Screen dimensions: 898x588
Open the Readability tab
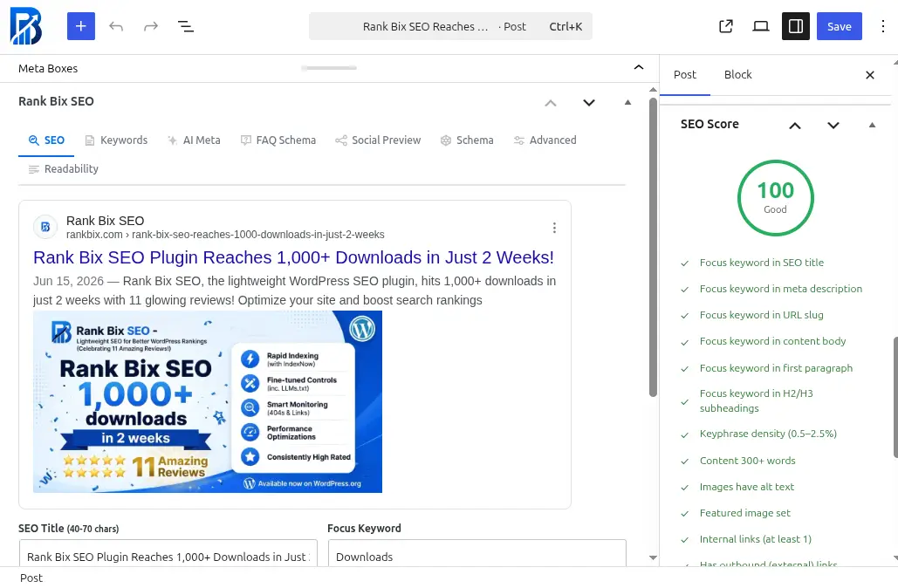point(64,169)
